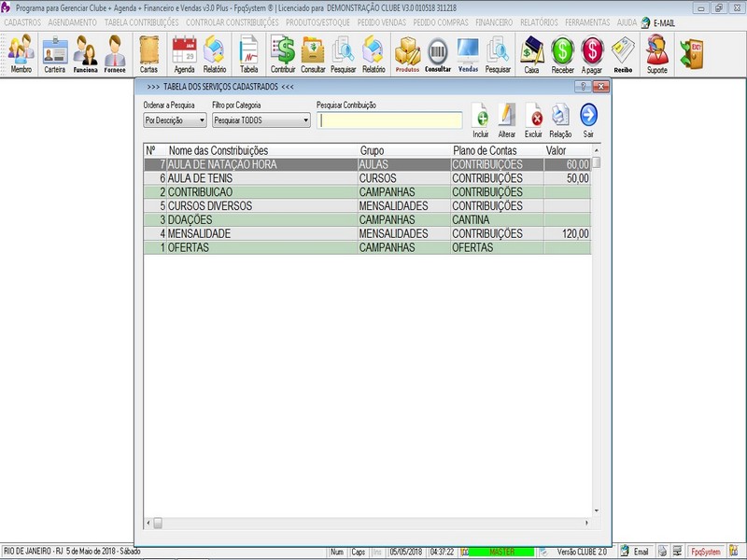Open Relação list report icon
747x560 pixels.
click(x=561, y=120)
